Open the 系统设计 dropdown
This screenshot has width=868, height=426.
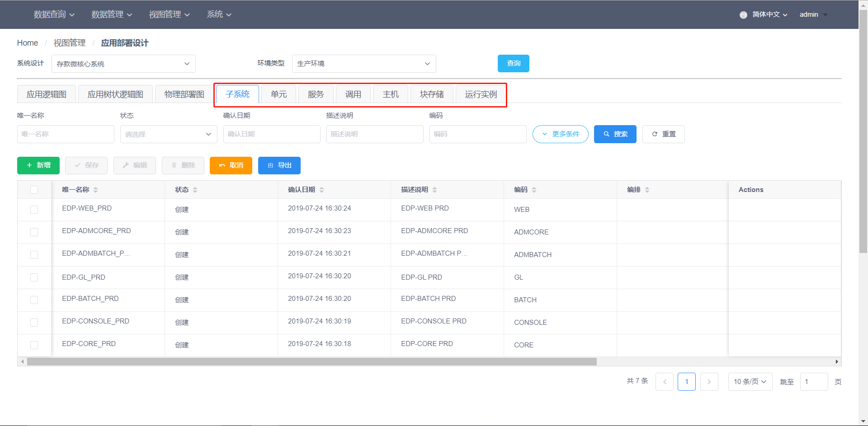click(x=123, y=64)
